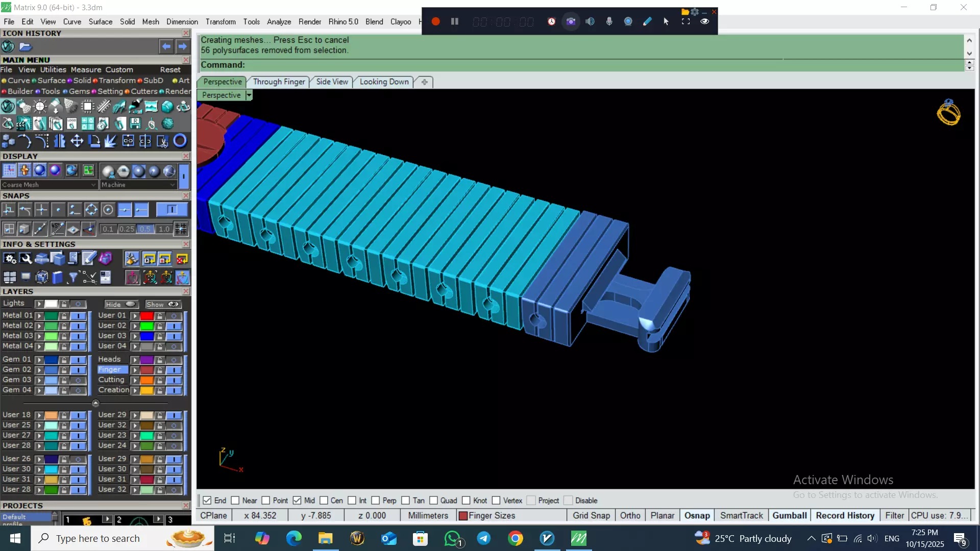
Task: Click the pause icon in recorder toolbar
Action: 454,21
